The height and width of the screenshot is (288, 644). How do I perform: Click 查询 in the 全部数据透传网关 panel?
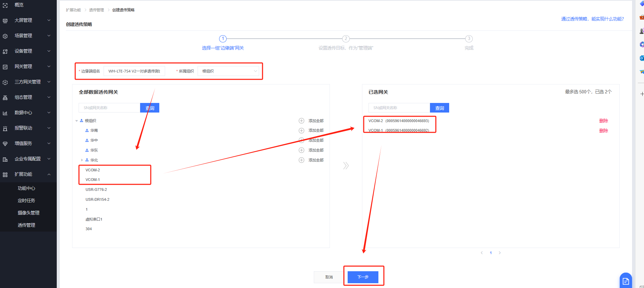[150, 108]
